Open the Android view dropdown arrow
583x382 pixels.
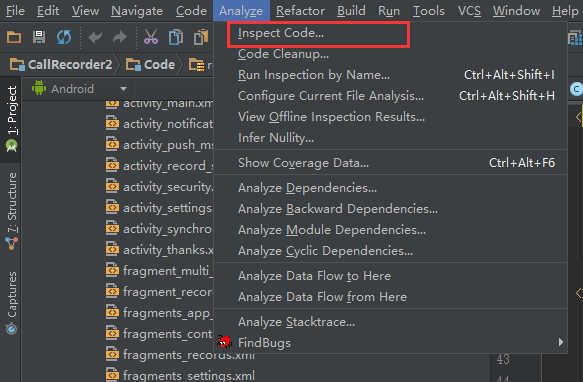pyautogui.click(x=123, y=89)
